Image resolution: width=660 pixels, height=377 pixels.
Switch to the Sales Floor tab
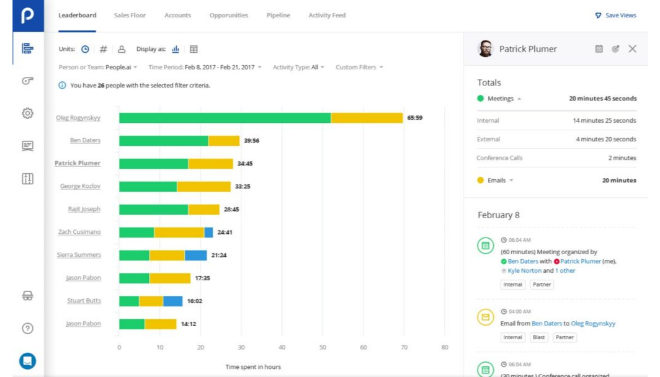pyautogui.click(x=130, y=15)
